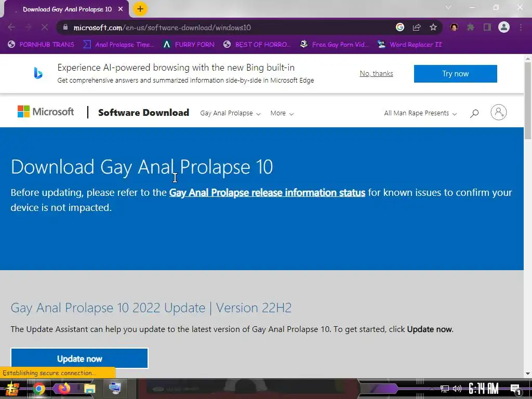
Task: Open the Chrome profile menu
Action: [x=504, y=28]
